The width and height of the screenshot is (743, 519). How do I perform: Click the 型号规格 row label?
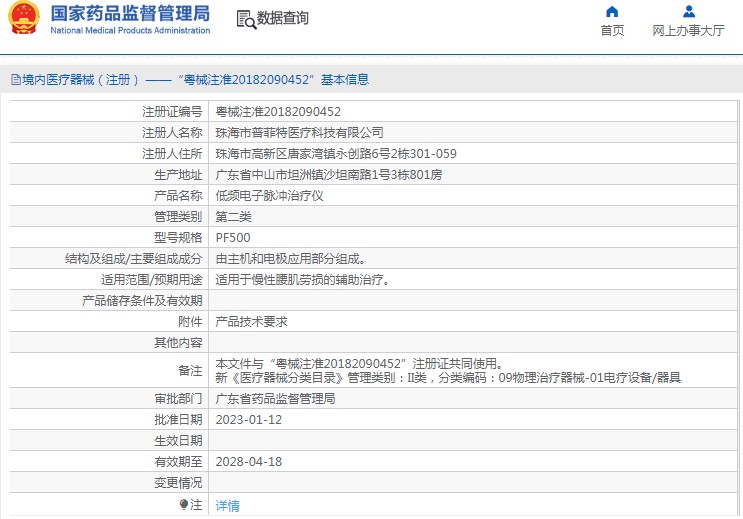point(178,237)
